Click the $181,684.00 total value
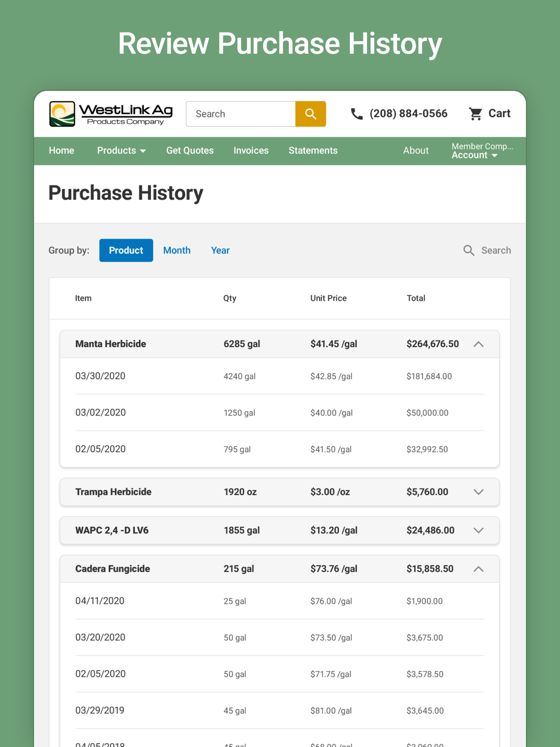The image size is (560, 747). pyautogui.click(x=429, y=376)
